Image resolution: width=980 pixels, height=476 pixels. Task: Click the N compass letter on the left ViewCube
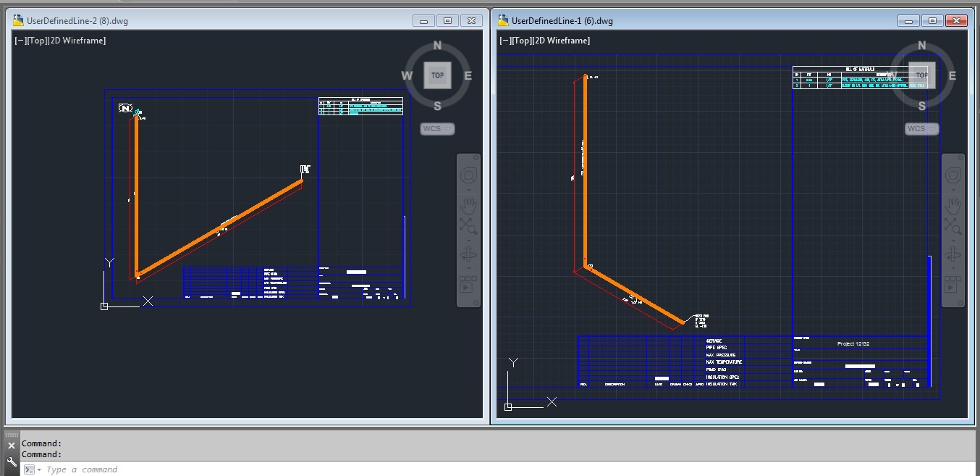point(437,46)
